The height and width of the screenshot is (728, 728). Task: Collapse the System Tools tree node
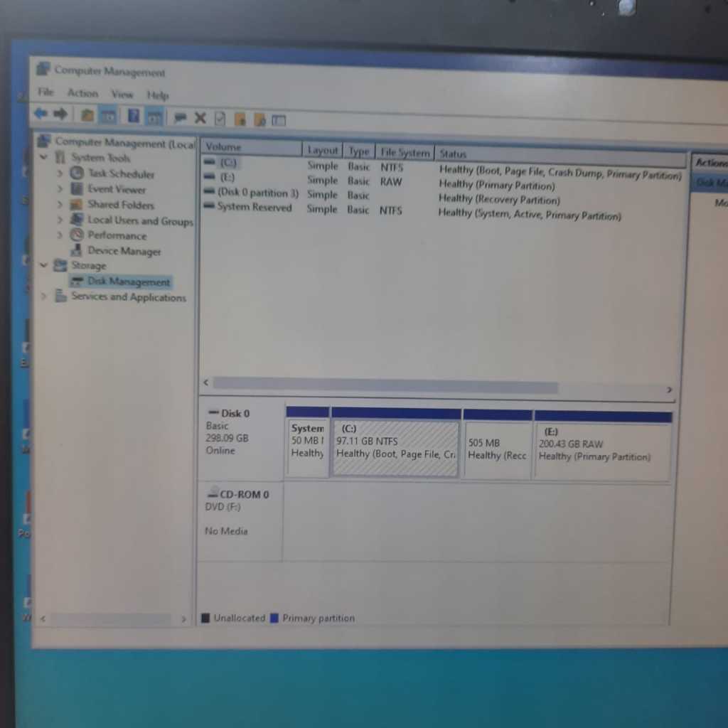click(x=44, y=158)
